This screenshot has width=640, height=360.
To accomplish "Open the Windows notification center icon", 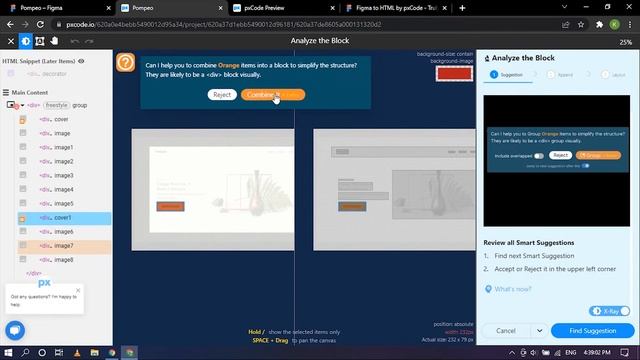I will 624,352.
